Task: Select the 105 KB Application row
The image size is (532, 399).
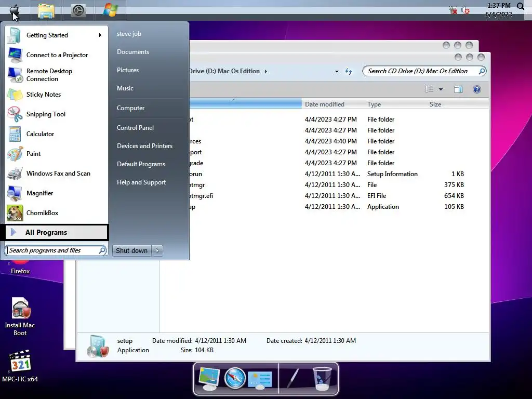Action: point(326,207)
